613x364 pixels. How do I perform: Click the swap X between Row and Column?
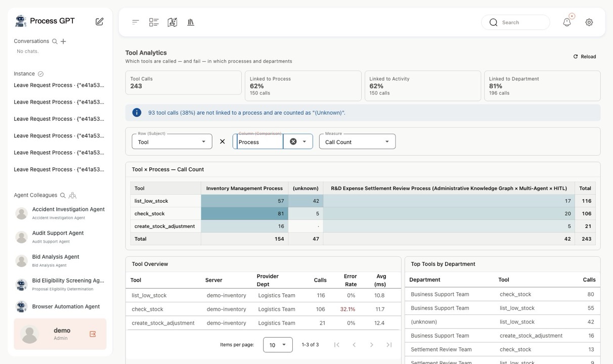pyautogui.click(x=222, y=142)
